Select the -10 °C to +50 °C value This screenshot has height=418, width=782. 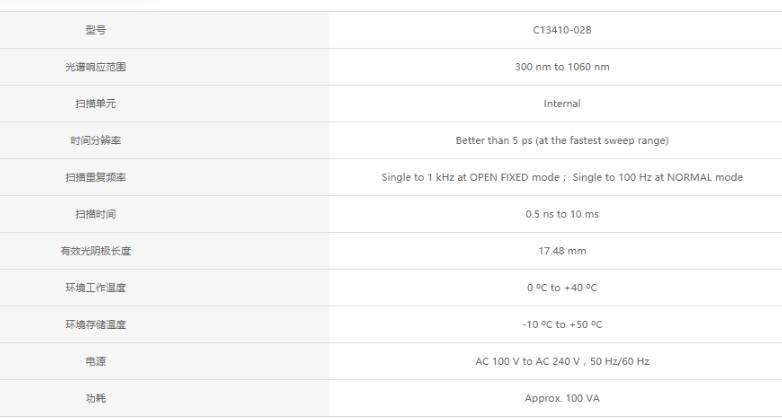[x=562, y=325]
